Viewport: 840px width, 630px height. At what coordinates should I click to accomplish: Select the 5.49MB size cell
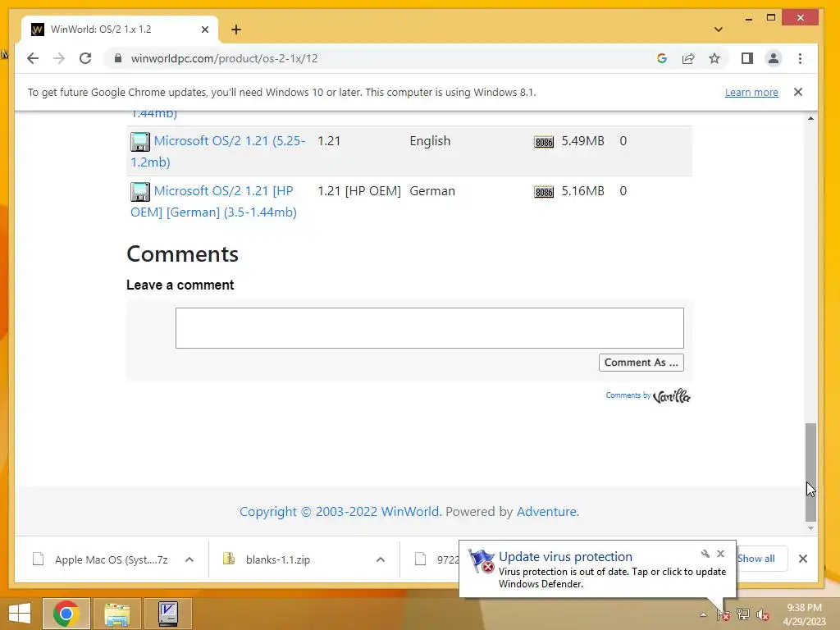pyautogui.click(x=583, y=141)
